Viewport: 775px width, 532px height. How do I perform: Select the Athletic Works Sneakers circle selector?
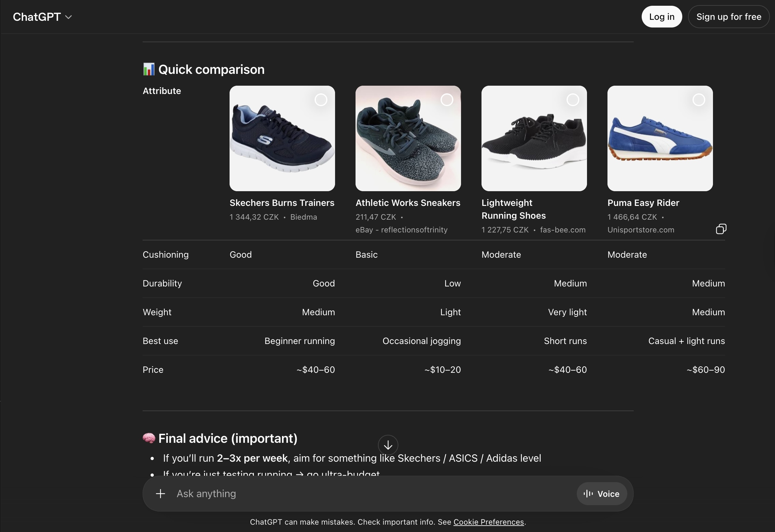click(x=447, y=100)
